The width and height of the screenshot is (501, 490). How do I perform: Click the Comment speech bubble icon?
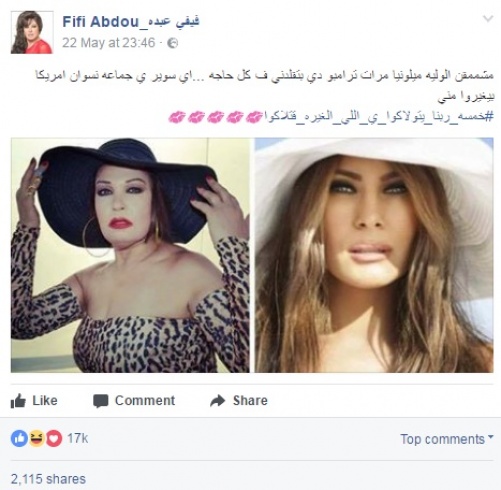pyautogui.click(x=101, y=401)
